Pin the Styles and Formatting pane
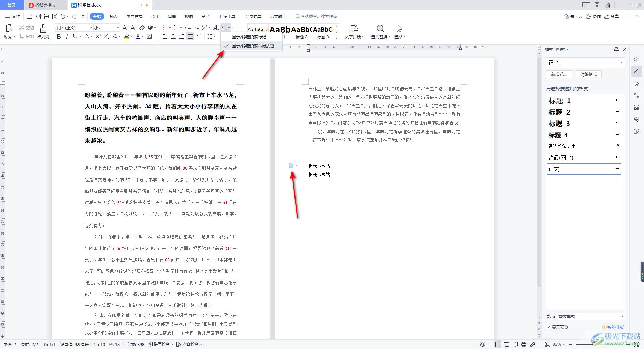The image size is (644, 349). 616,49
